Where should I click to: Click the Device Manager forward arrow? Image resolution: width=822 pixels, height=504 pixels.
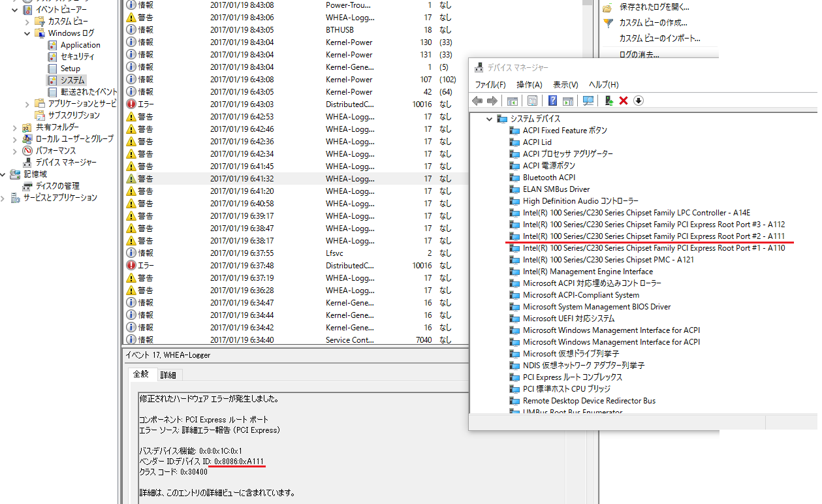pos(492,101)
